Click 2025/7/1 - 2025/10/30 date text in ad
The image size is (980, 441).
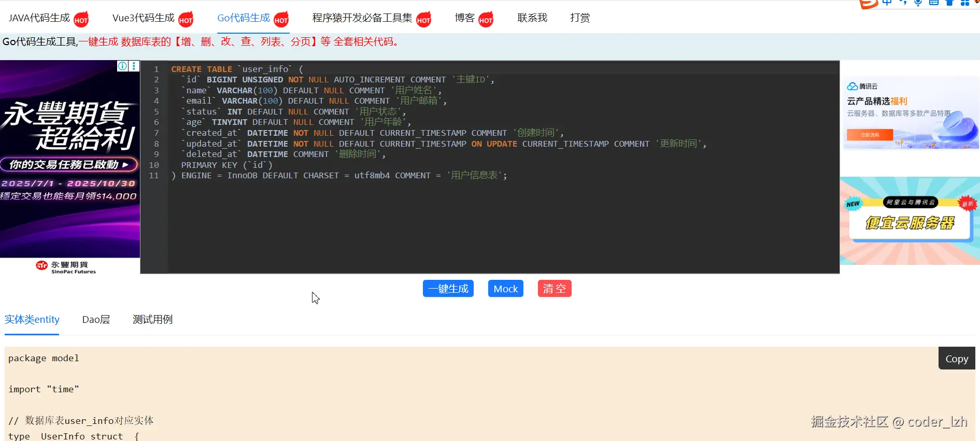click(68, 183)
